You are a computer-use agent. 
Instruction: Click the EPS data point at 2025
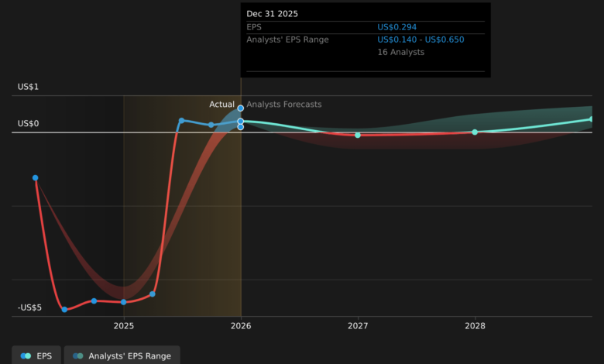click(123, 302)
